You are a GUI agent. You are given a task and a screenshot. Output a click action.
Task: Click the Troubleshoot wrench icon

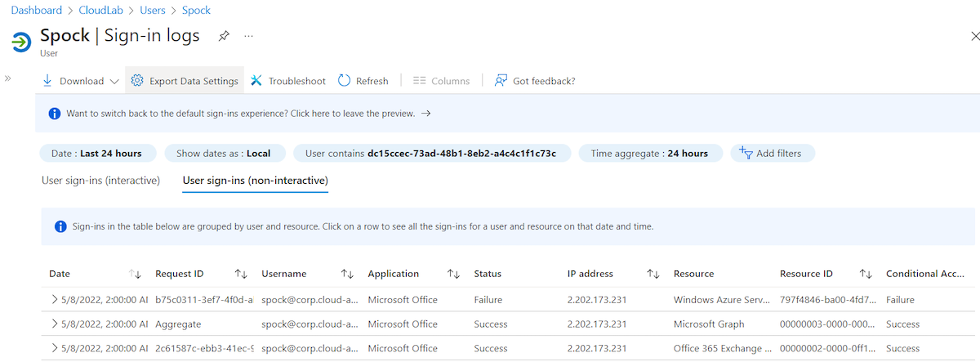click(256, 81)
